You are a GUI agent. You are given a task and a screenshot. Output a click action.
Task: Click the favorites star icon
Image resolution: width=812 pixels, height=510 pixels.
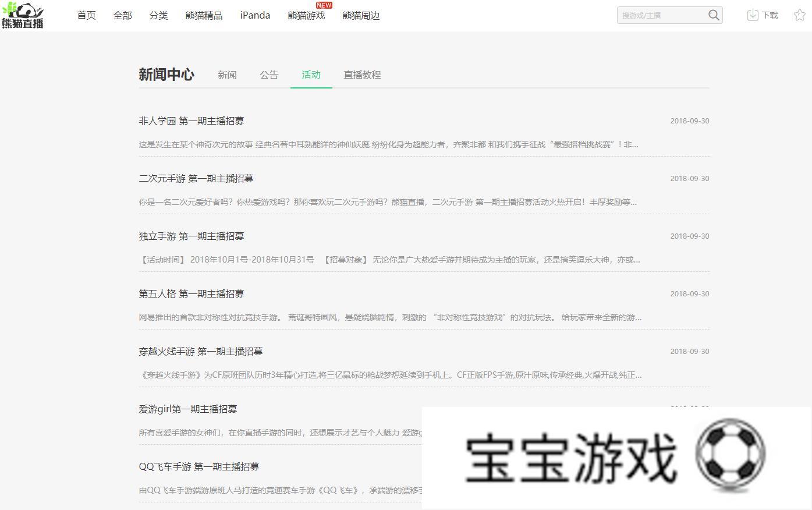800,15
